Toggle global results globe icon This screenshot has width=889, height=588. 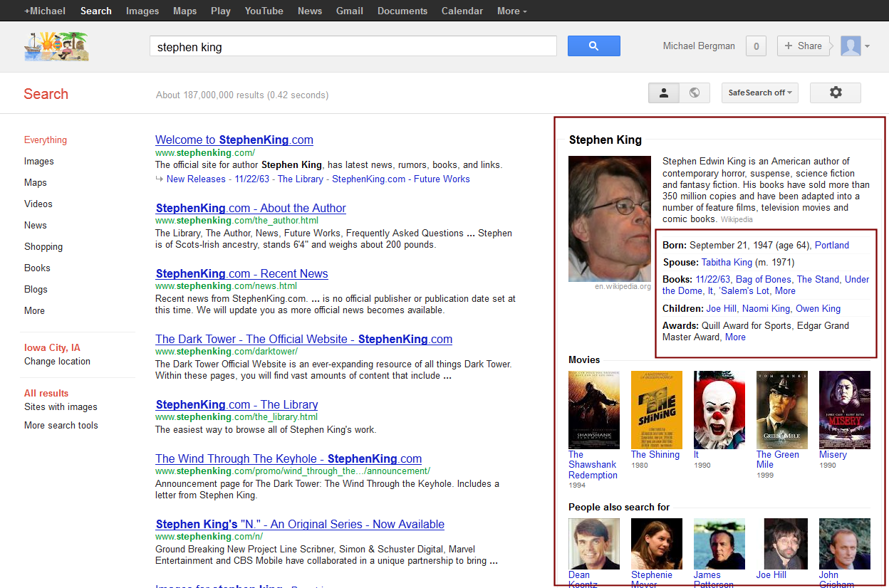[x=695, y=93]
